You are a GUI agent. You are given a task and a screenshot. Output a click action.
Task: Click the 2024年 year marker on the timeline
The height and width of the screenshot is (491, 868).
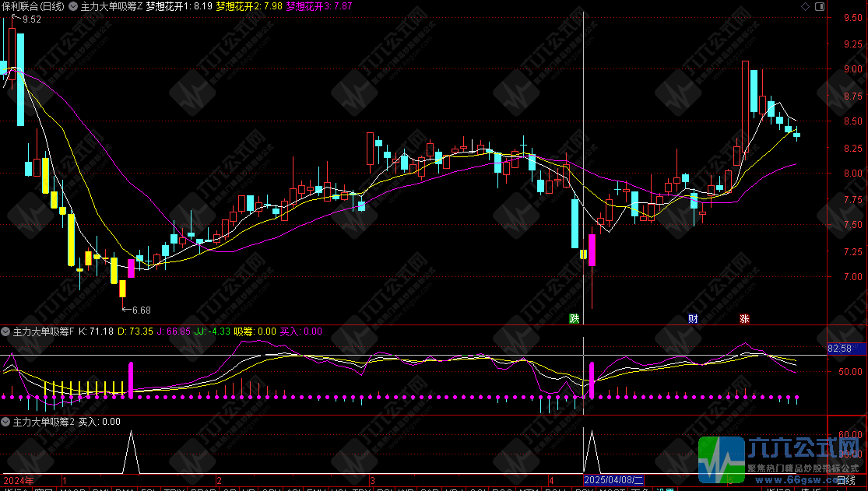pyautogui.click(x=19, y=480)
